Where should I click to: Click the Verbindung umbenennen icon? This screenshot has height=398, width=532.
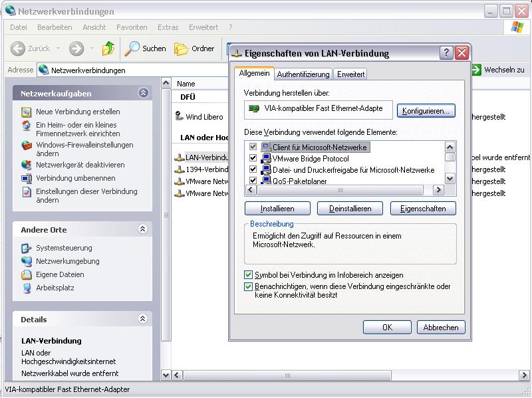pyautogui.click(x=27, y=178)
